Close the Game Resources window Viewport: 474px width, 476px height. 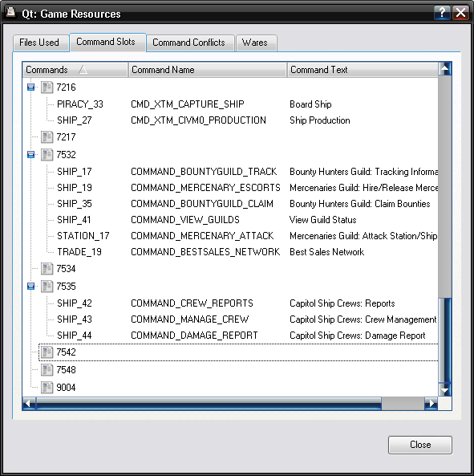pyautogui.click(x=460, y=13)
